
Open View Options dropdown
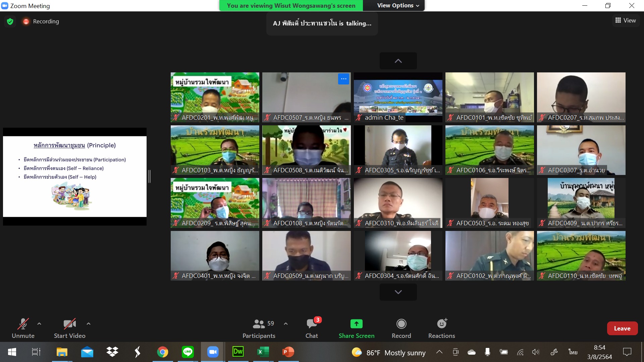[x=398, y=5]
